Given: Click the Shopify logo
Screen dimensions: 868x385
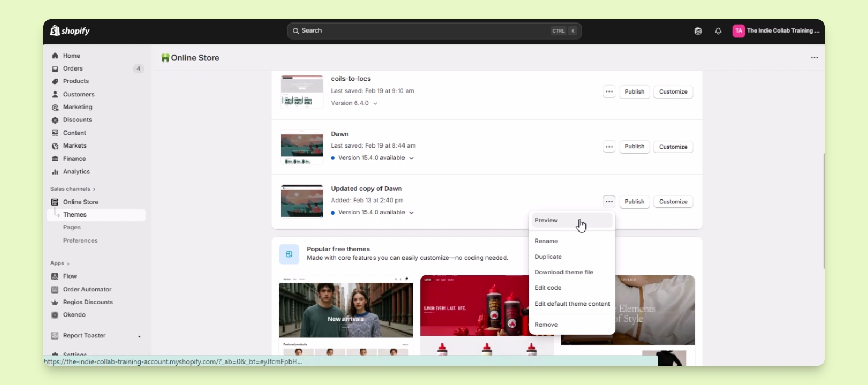Looking at the screenshot, I should 70,31.
